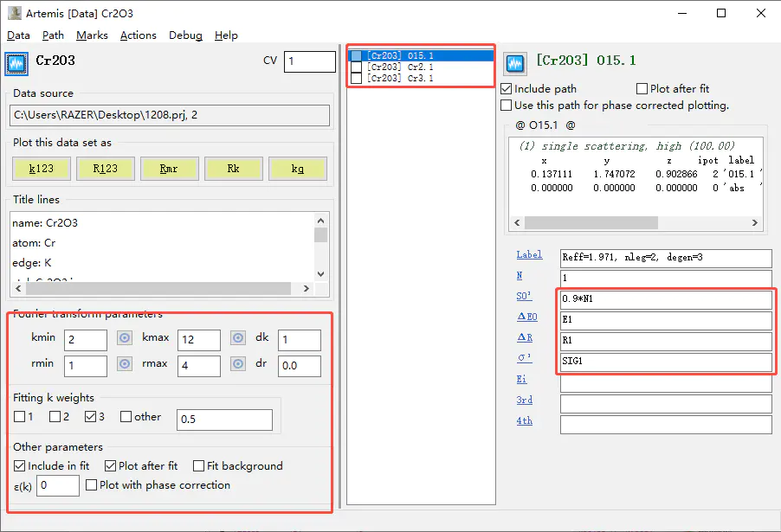Click the kmin pluck target button
This screenshot has height=532, width=781.
(125, 338)
